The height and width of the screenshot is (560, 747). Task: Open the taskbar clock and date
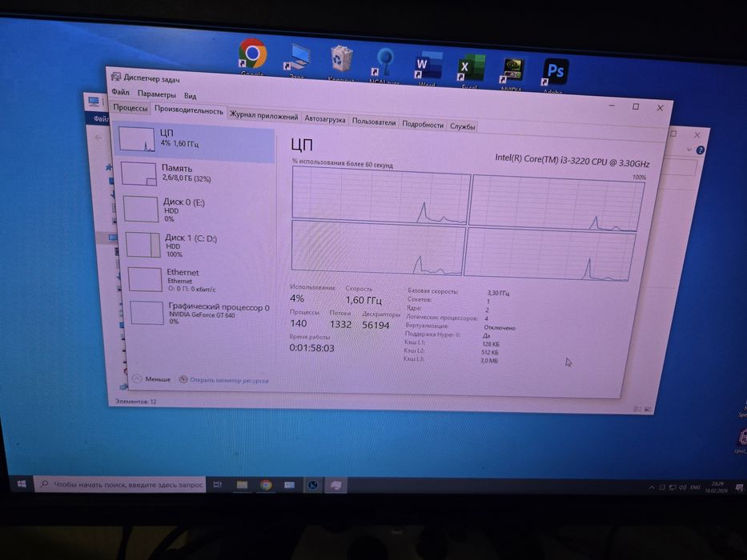(x=716, y=486)
